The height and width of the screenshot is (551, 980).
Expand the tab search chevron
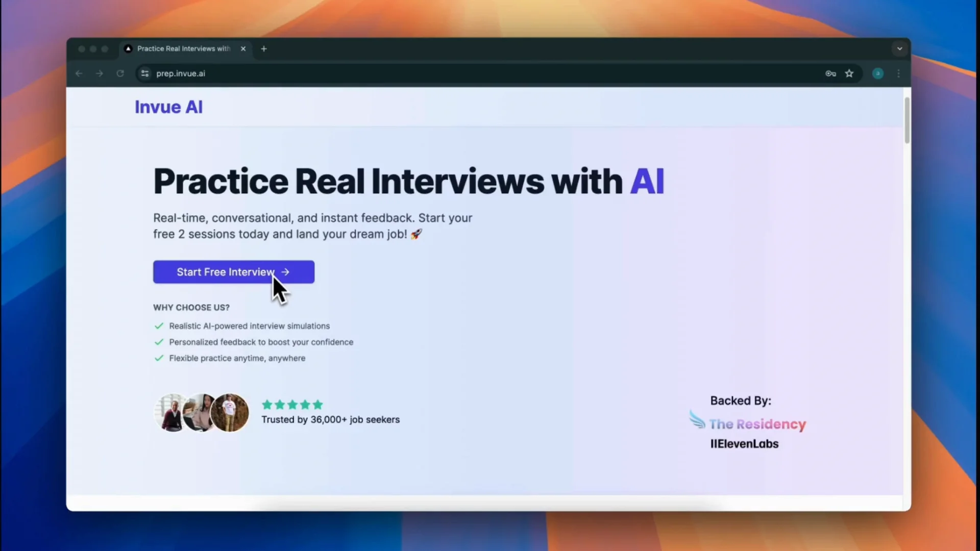[899, 49]
